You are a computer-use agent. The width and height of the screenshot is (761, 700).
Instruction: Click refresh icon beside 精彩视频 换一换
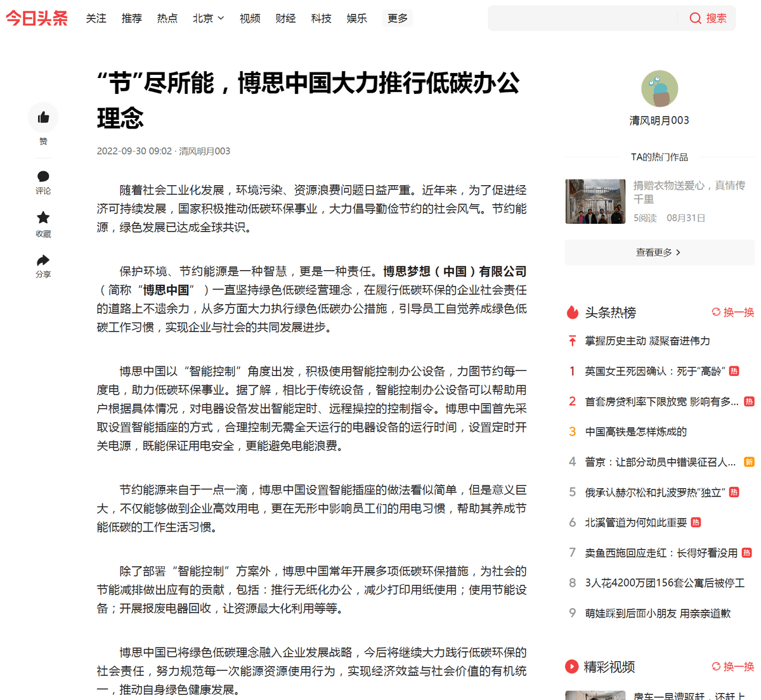pos(716,666)
